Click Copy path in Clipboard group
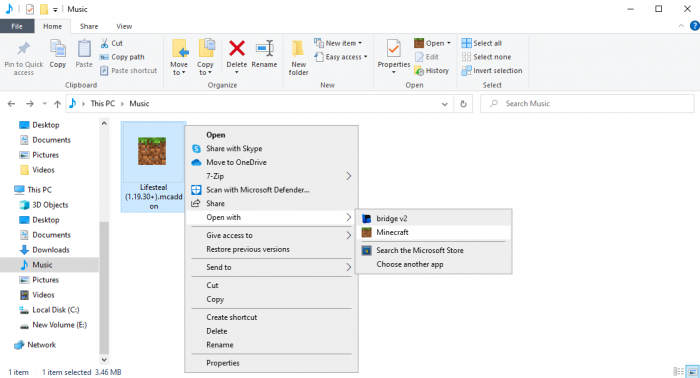The width and height of the screenshot is (700, 378). pos(122,57)
